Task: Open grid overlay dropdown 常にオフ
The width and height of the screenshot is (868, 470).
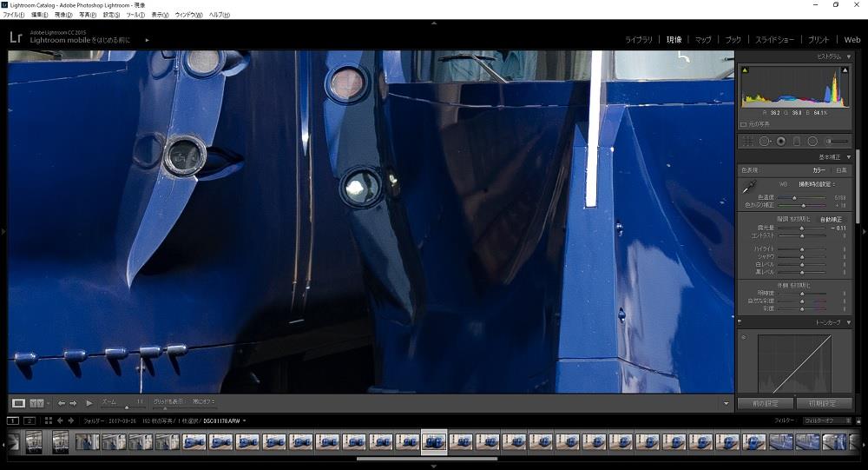Action: 204,401
